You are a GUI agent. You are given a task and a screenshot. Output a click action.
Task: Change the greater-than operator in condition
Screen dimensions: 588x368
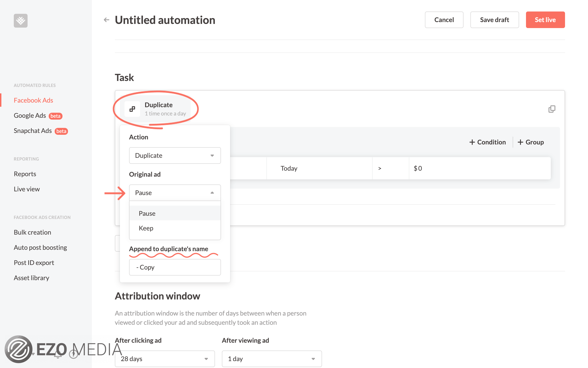[x=390, y=168]
